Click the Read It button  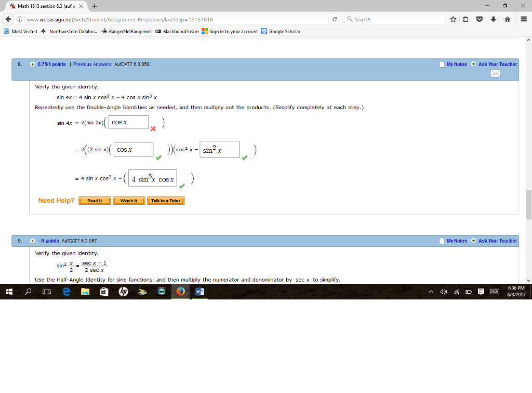pyautogui.click(x=95, y=201)
